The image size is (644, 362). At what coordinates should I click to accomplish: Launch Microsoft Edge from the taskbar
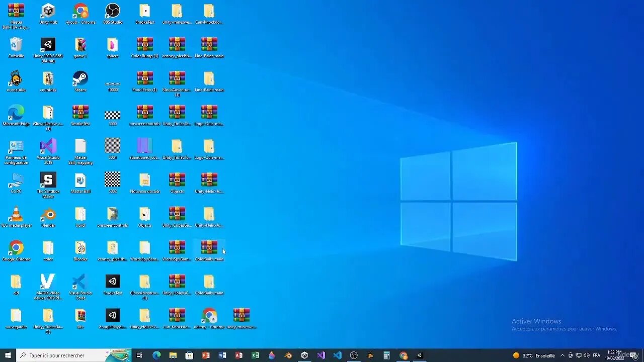(156, 355)
